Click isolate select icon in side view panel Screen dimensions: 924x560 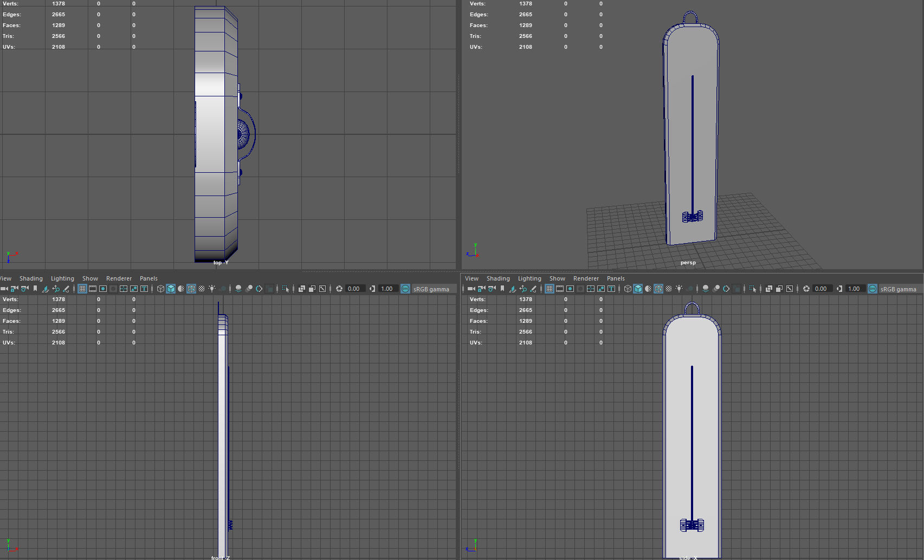click(x=753, y=289)
